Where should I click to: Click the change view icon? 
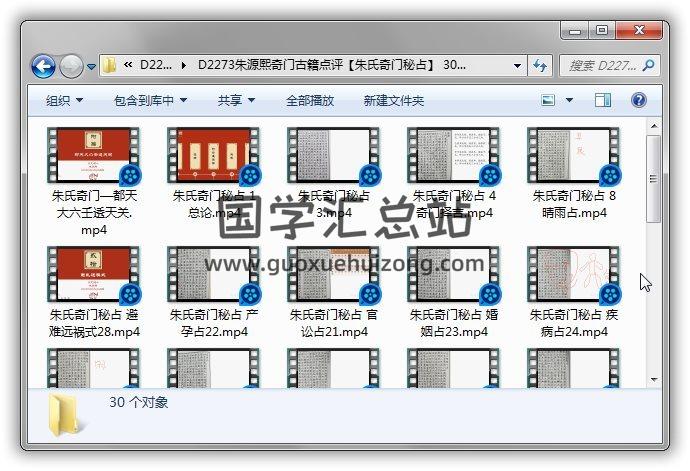548,100
